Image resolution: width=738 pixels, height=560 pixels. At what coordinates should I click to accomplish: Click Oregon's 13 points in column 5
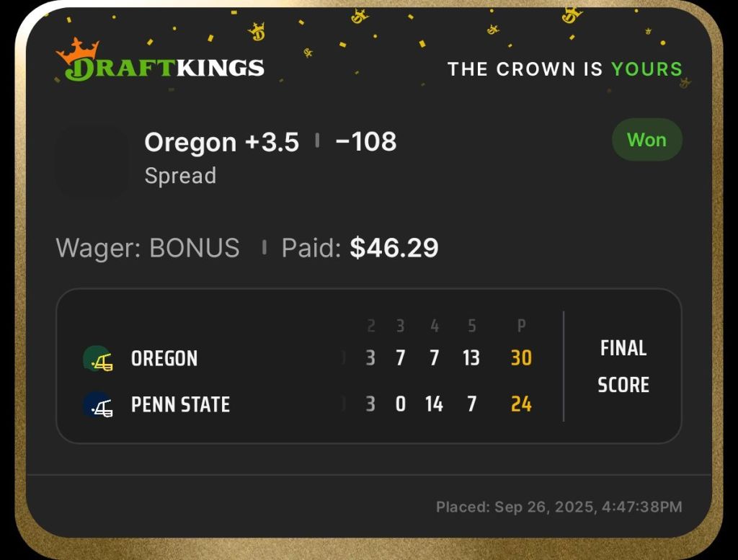point(471,358)
